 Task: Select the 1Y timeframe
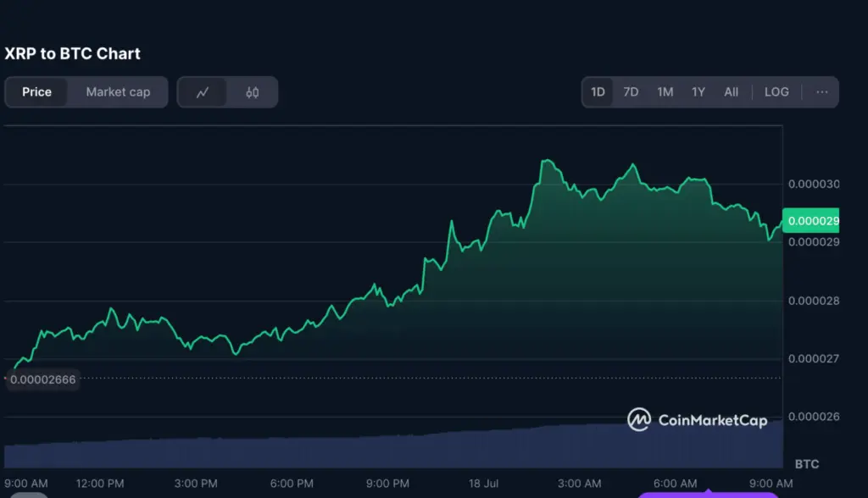pos(698,91)
